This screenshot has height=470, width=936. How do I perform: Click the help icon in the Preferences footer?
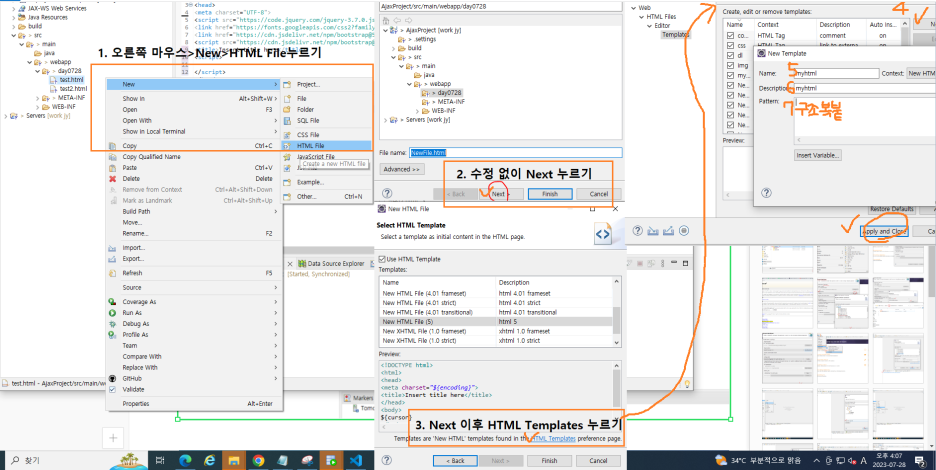tap(638, 231)
